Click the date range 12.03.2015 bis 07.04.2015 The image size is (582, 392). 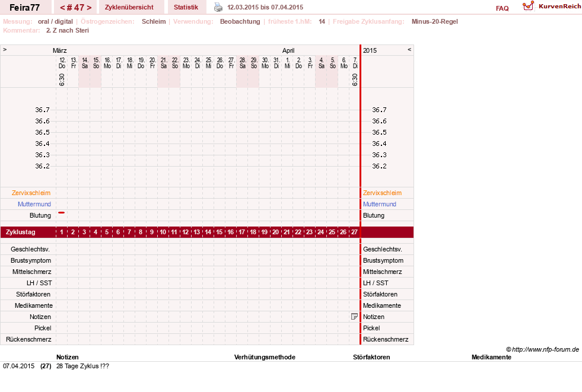[x=265, y=8]
